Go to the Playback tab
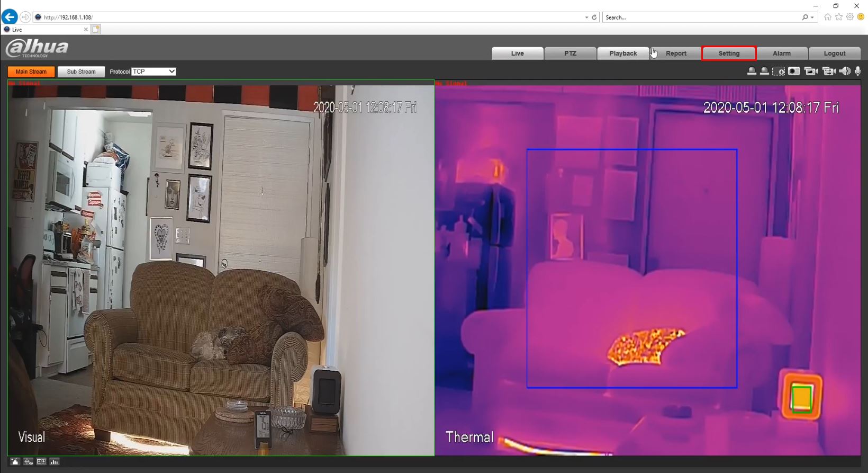 click(x=623, y=53)
